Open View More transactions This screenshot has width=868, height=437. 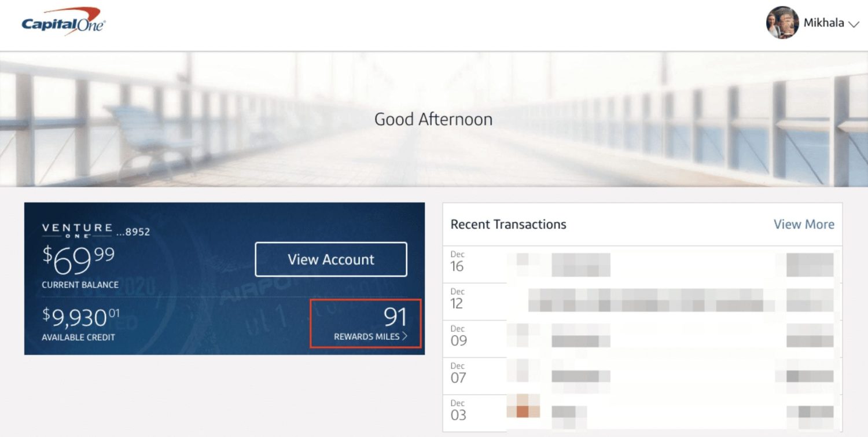(x=804, y=224)
